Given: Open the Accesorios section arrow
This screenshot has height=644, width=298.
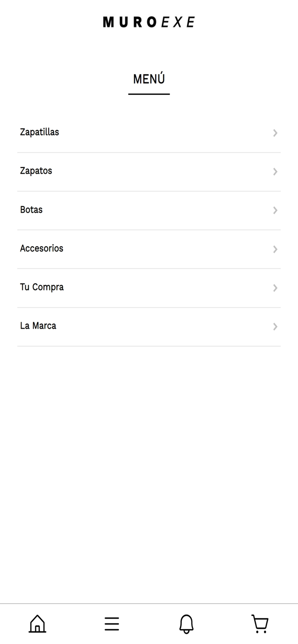Looking at the screenshot, I should [x=275, y=249].
